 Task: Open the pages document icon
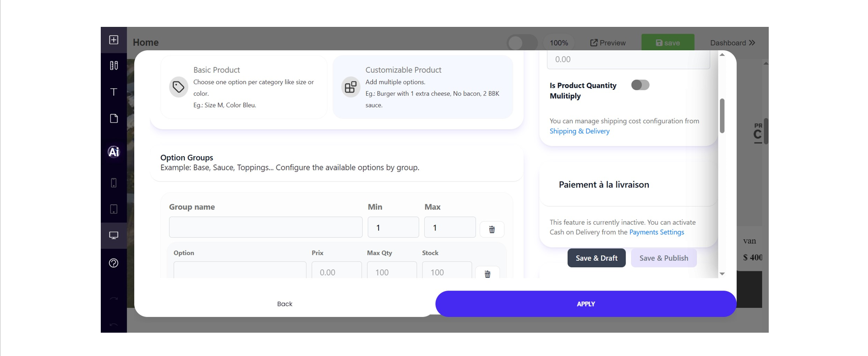tap(113, 118)
